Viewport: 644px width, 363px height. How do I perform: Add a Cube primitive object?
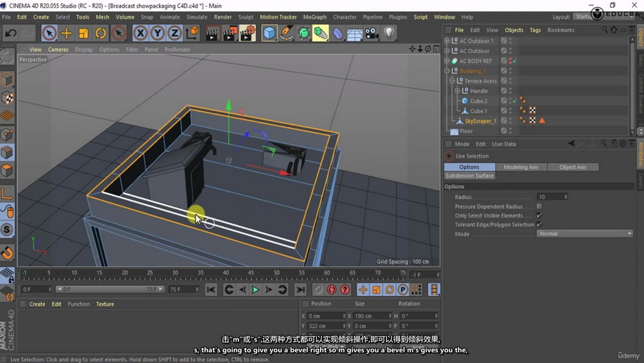269,33
